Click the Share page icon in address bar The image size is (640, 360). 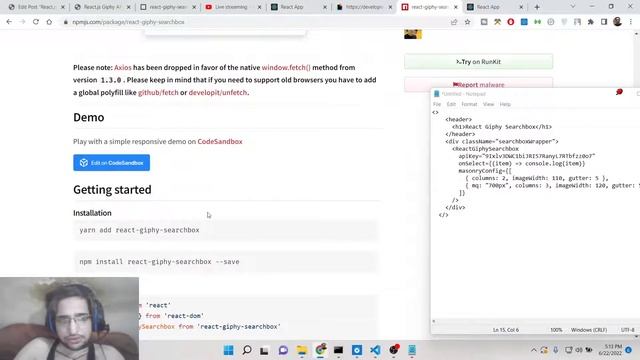point(454,22)
